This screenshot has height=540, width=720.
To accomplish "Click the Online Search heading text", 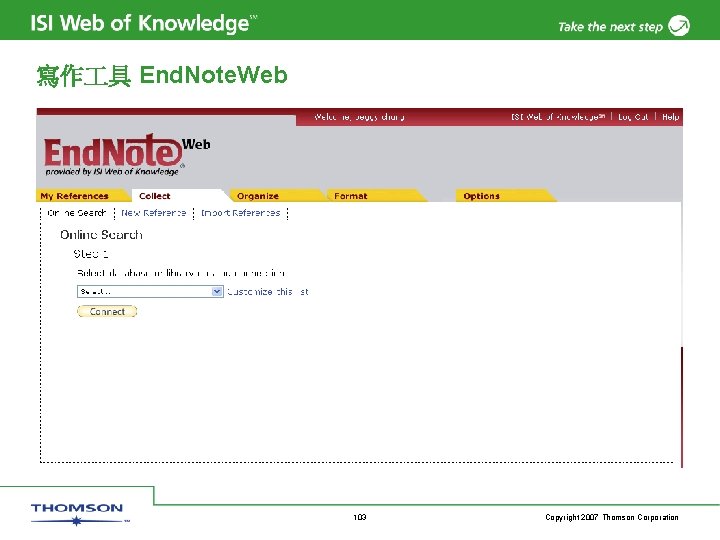I will click(101, 235).
